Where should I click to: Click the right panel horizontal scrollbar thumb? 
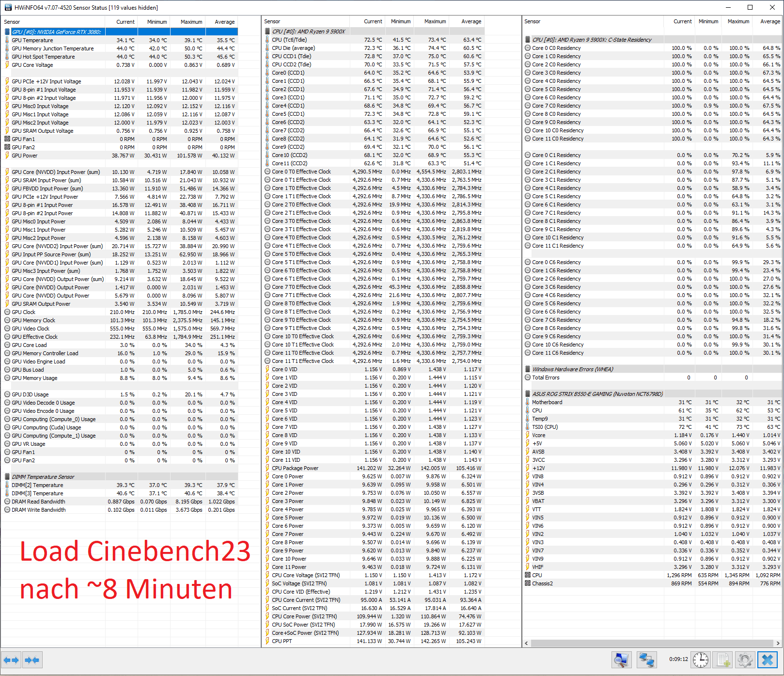click(652, 644)
